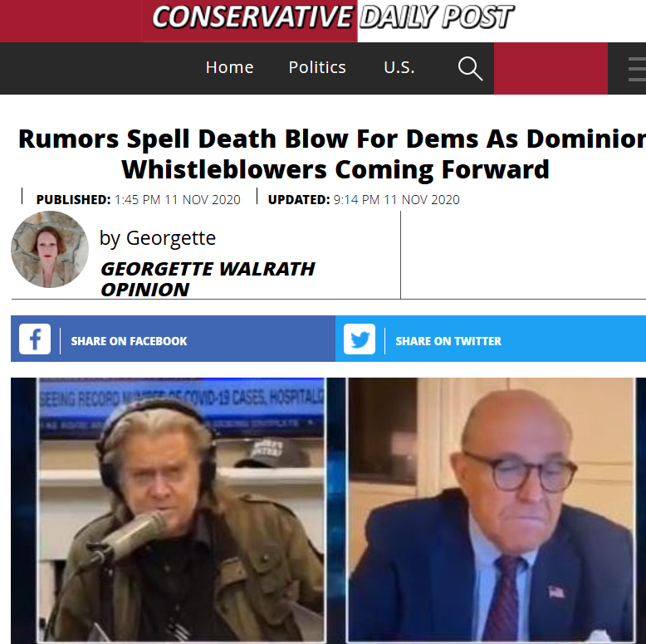
Task: Click the white Twitter bird icon
Action: (x=360, y=339)
